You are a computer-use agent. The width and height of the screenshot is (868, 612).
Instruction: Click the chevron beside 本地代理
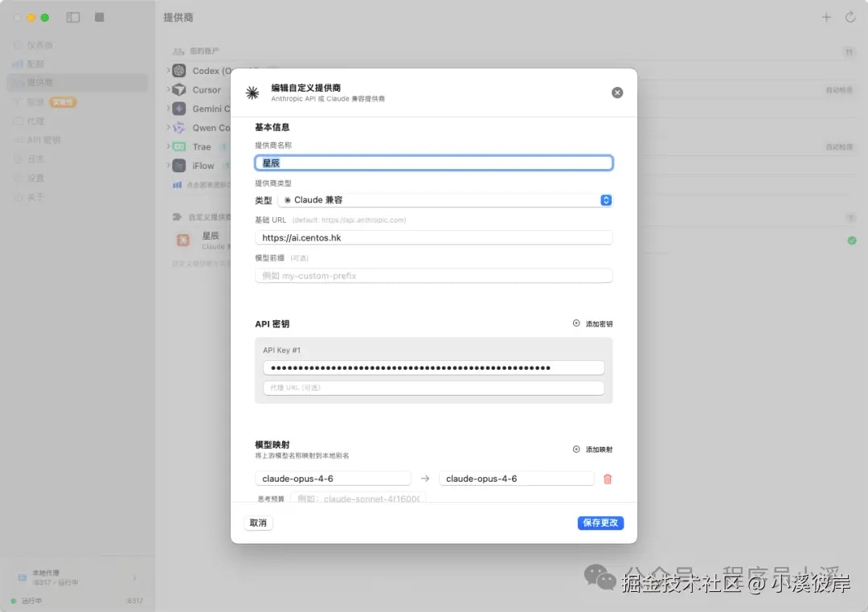click(x=134, y=577)
